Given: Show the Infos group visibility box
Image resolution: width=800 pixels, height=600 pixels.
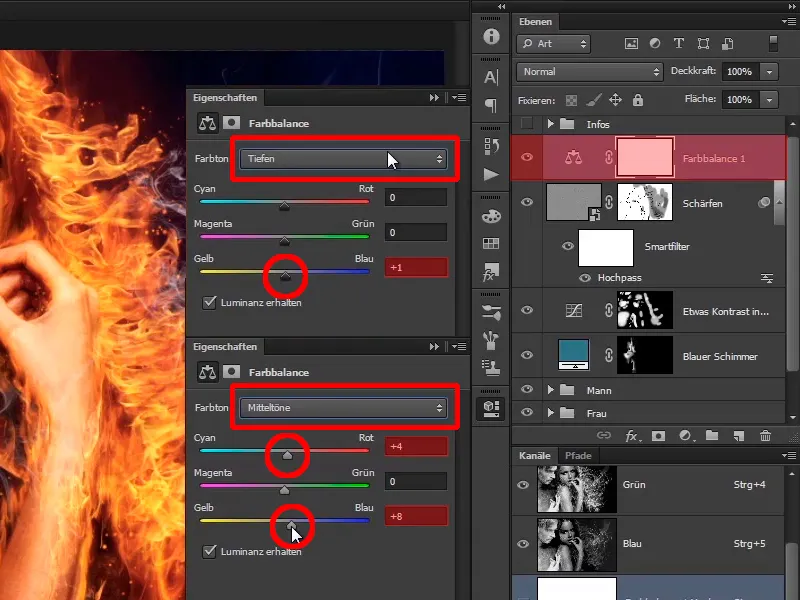Looking at the screenshot, I should click(x=527, y=123).
